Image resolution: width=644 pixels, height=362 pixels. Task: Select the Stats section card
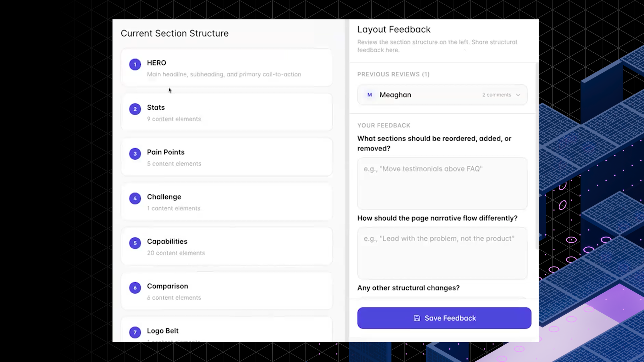tap(227, 112)
